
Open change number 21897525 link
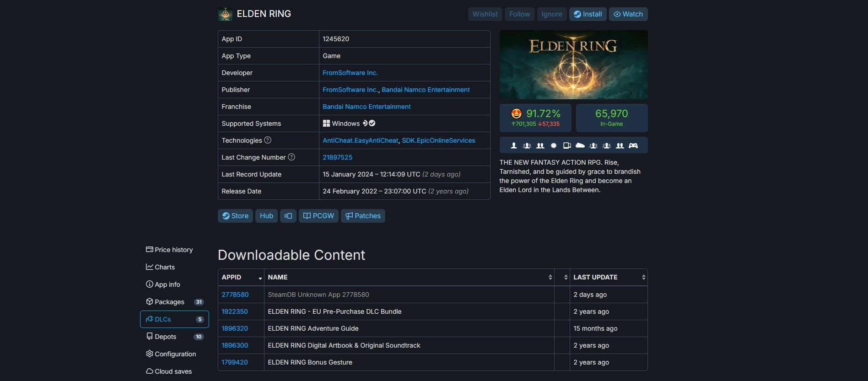tap(337, 157)
